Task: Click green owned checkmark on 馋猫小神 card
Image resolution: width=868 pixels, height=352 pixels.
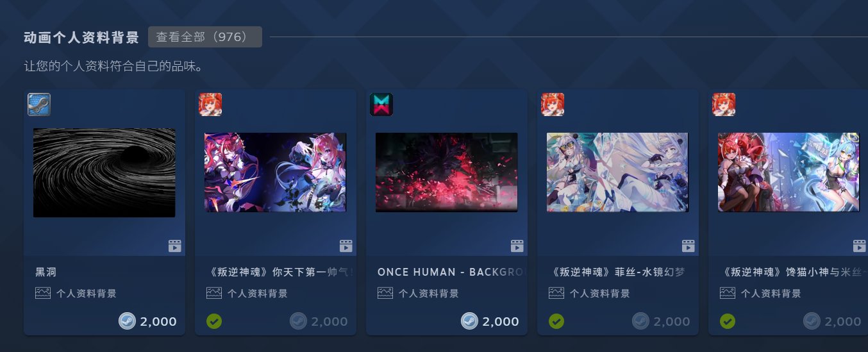Action: pos(728,321)
